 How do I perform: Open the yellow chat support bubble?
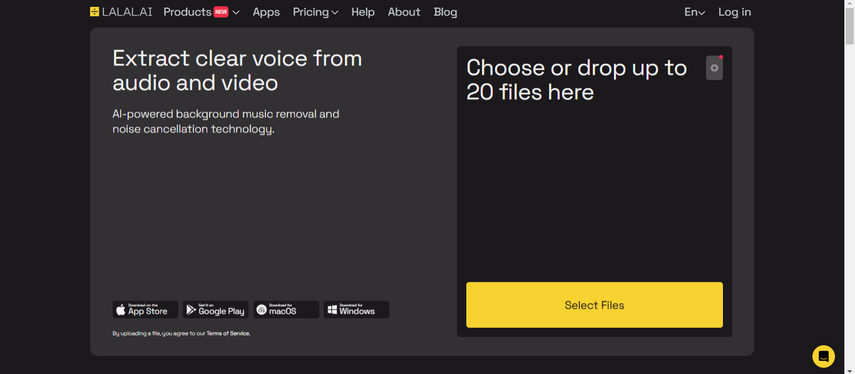coord(823,357)
